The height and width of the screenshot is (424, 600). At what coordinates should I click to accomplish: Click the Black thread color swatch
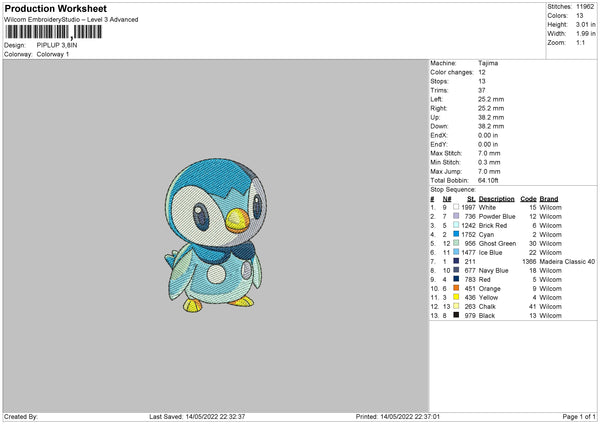(x=456, y=315)
